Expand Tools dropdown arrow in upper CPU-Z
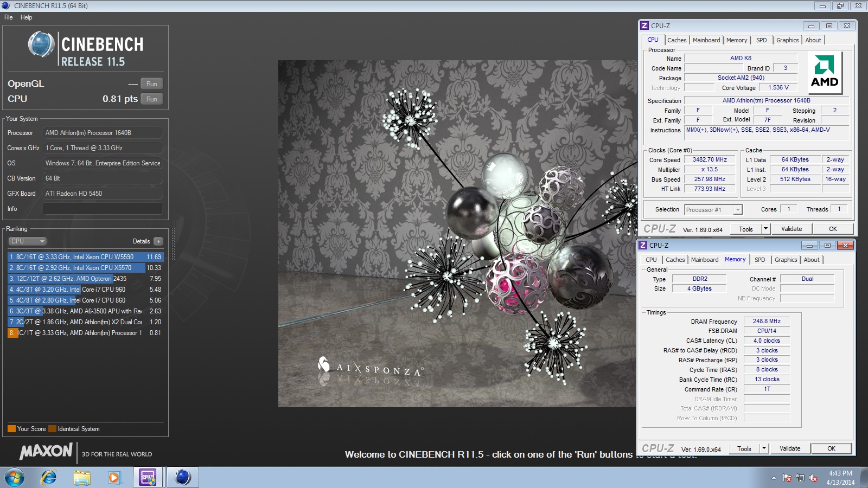Viewport: 868px width, 488px height. (x=766, y=229)
